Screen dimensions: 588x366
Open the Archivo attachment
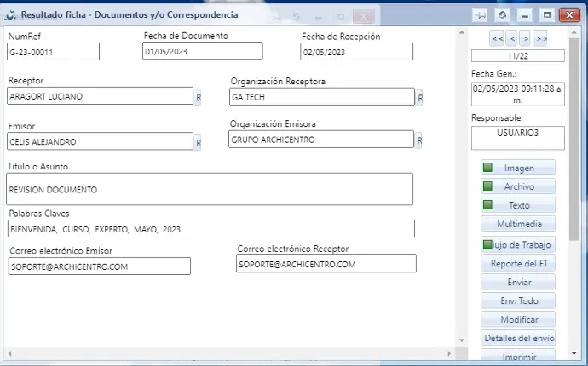click(x=518, y=186)
